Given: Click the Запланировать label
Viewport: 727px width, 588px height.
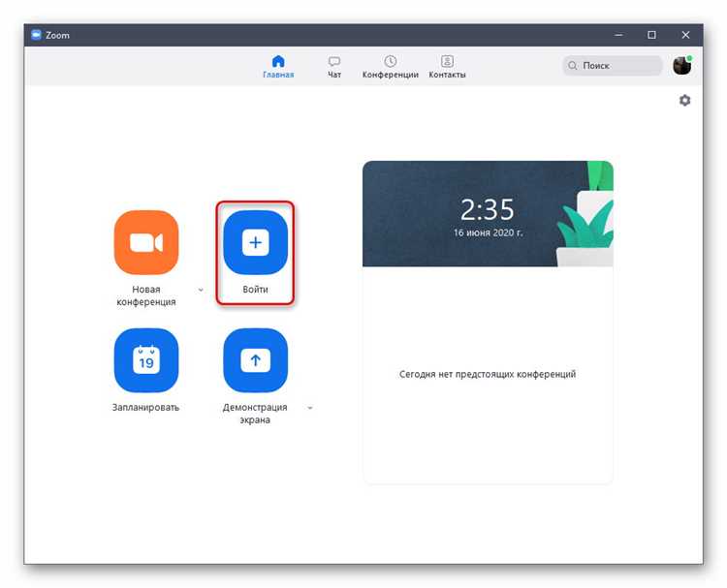Looking at the screenshot, I should [x=145, y=407].
